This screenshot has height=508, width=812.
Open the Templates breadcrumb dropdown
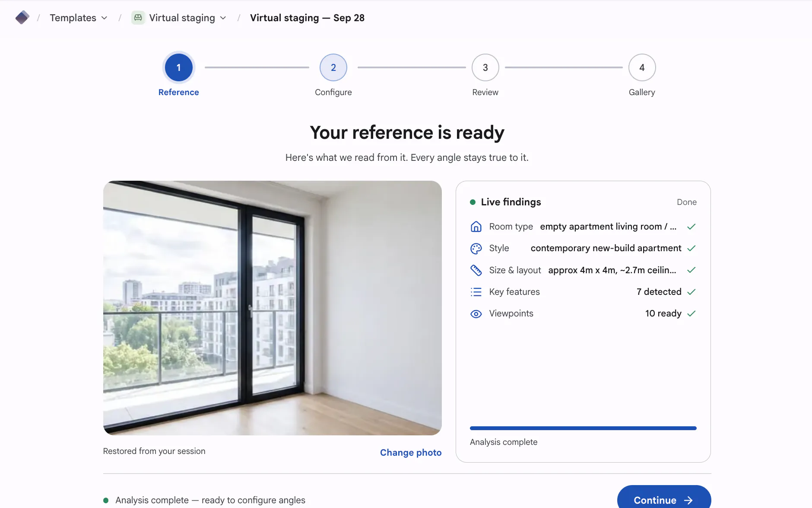point(79,18)
